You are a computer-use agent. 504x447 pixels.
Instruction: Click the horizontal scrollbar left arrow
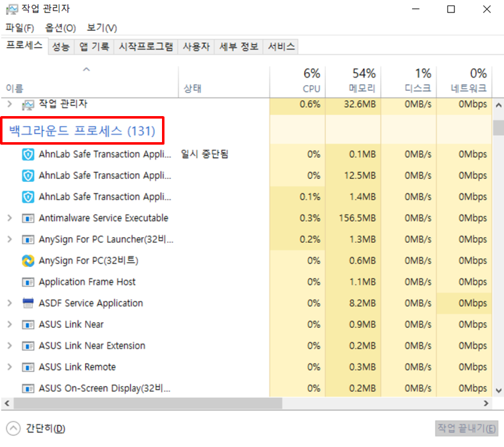(x=7, y=404)
